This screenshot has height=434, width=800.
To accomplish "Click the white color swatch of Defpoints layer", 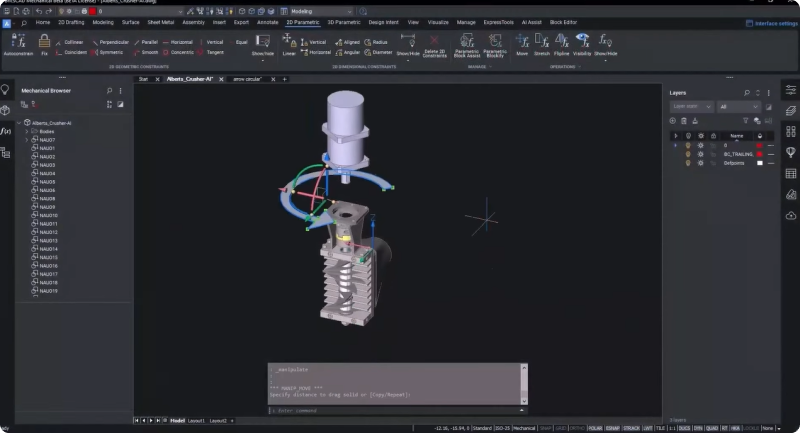I will pos(760,163).
